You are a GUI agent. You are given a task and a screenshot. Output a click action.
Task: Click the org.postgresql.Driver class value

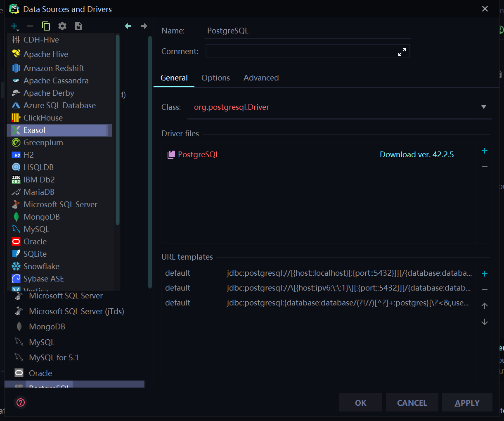tap(232, 107)
